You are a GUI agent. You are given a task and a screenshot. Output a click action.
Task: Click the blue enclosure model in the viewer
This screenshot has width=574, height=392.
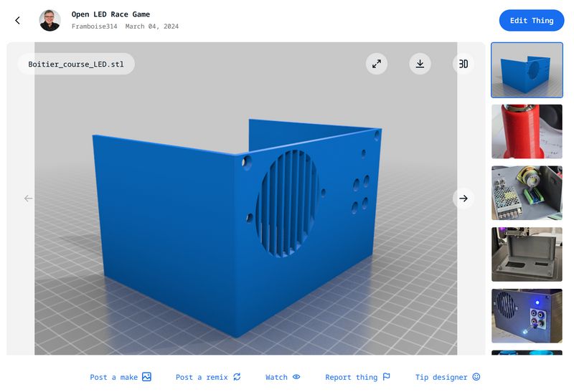pyautogui.click(x=237, y=229)
